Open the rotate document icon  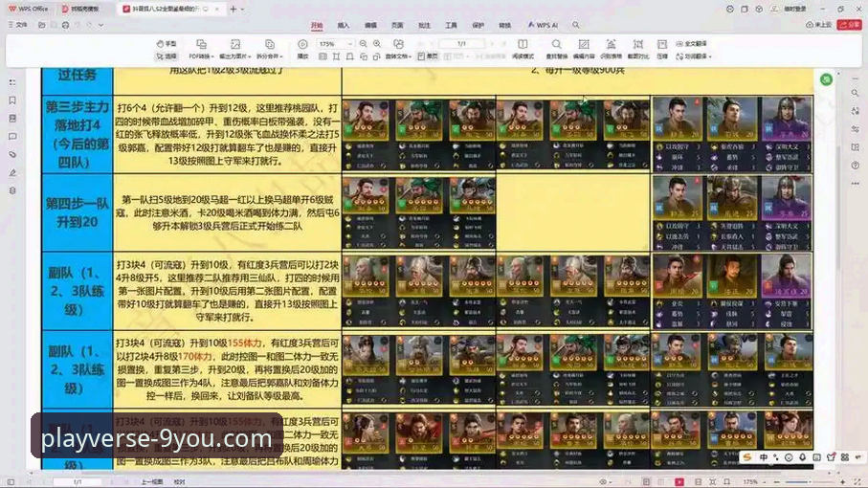[x=398, y=44]
